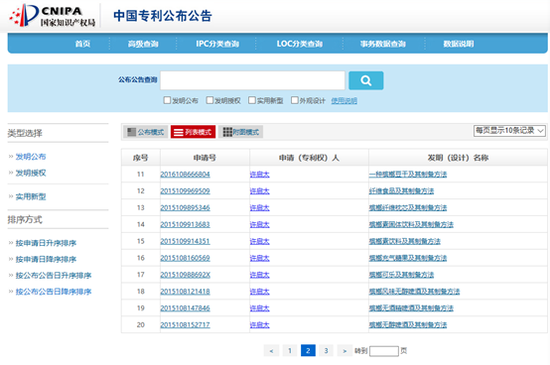Image resolution: width=550 pixels, height=365 pixels.
Task: Click the 中国专利公布公告 site title
Action: 162,16
